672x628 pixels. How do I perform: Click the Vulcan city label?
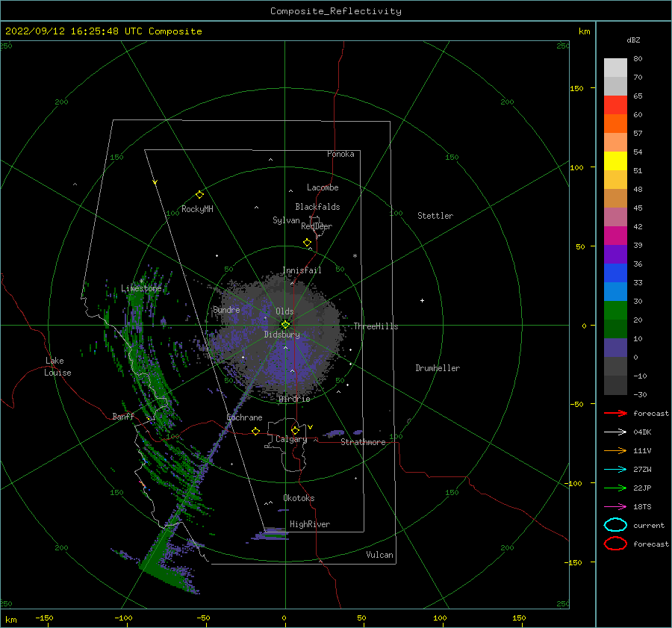tap(380, 555)
